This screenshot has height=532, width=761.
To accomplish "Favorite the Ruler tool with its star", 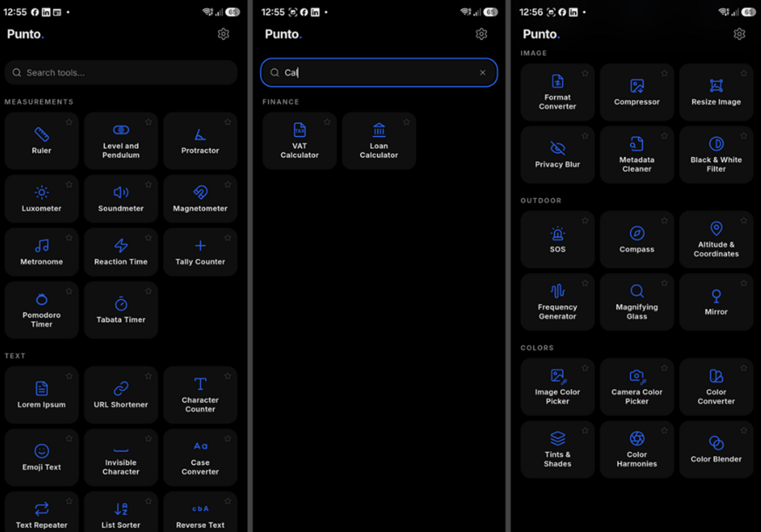I will pyautogui.click(x=69, y=122).
